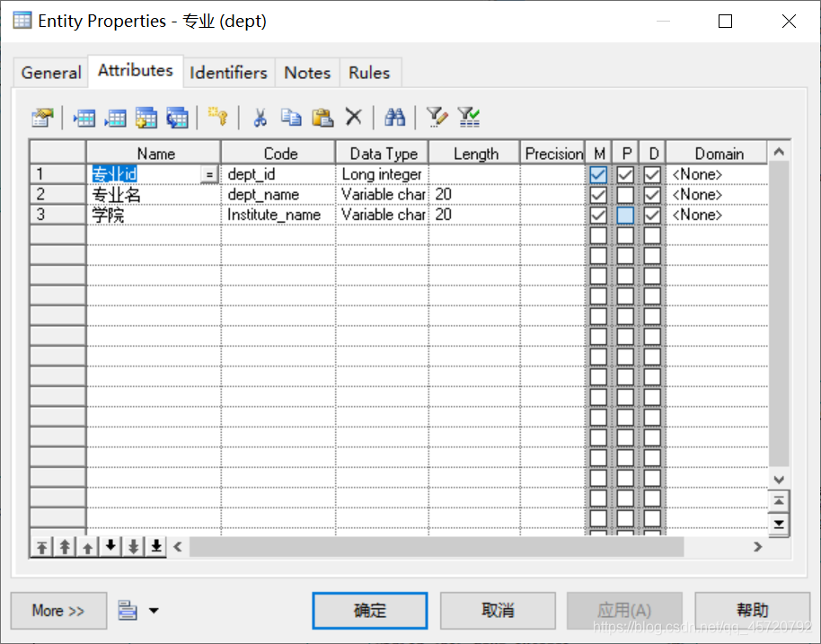Open Domain cell <None> for dept_name
This screenshot has width=821, height=644.
pos(716,195)
